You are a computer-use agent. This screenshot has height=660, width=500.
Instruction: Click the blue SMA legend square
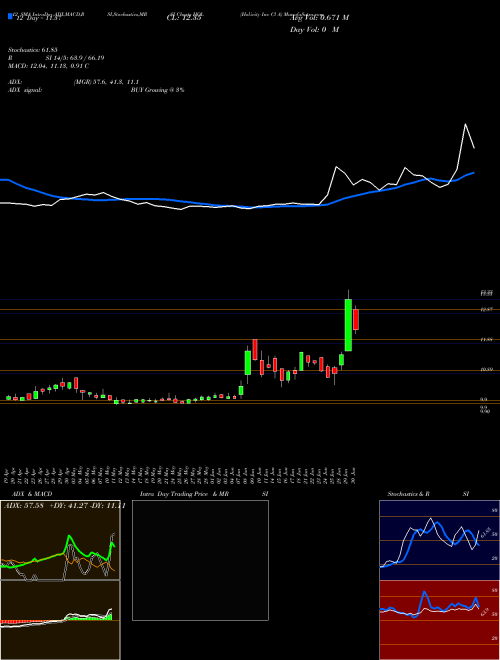click(x=10, y=17)
